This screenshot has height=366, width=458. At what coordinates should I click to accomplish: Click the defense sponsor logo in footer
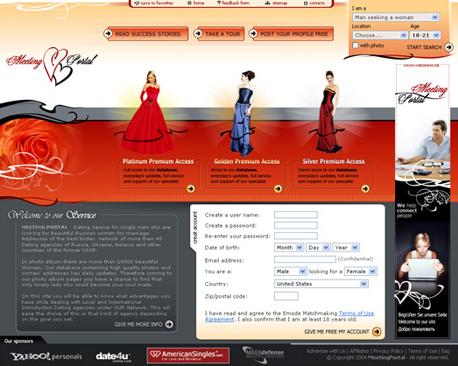[x=263, y=354]
